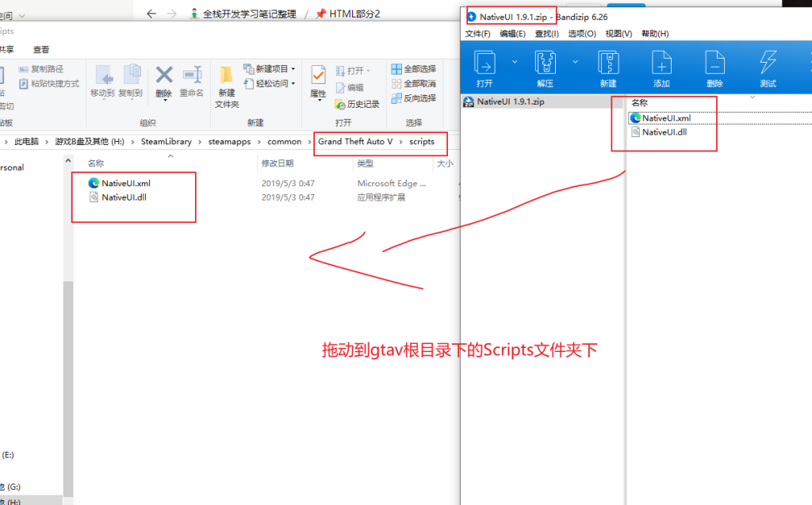Click the Explorer 名称 column header

(96, 163)
